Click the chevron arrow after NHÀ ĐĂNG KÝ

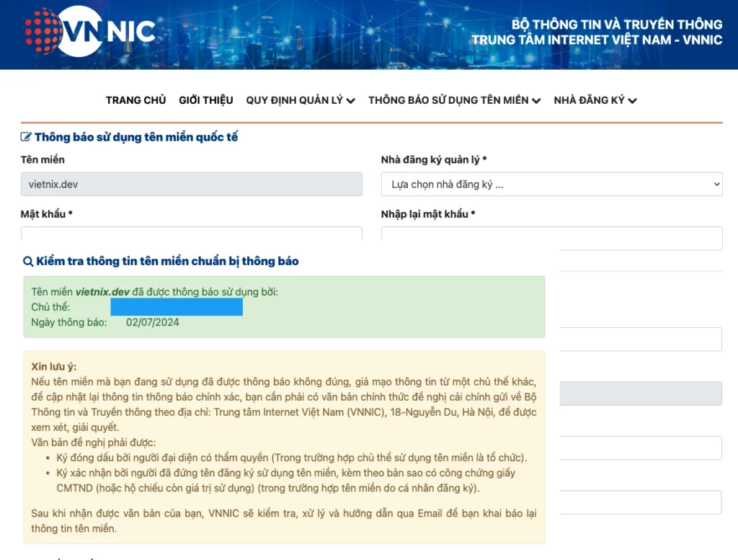pos(632,101)
